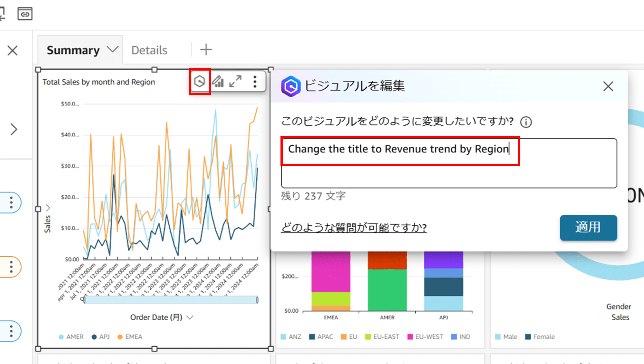Expand the left panel chevron arrow
The width and height of the screenshot is (644, 364).
pyautogui.click(x=14, y=129)
